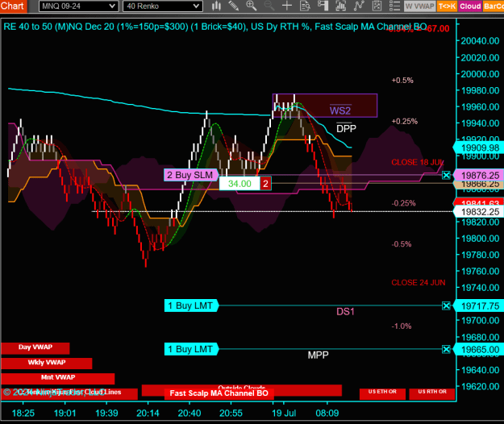This screenshot has height=424, width=504.
Task: Click the 18:25 time axis label
Action: click(23, 413)
